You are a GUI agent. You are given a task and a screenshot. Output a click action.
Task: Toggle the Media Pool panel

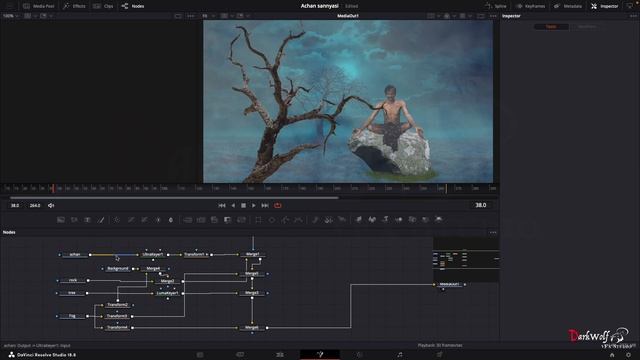39,6
